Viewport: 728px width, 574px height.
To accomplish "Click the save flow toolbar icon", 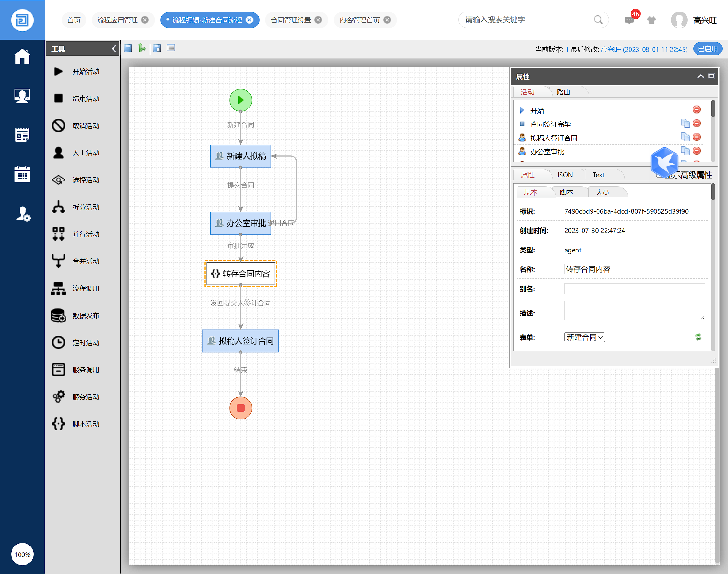I will click(128, 48).
